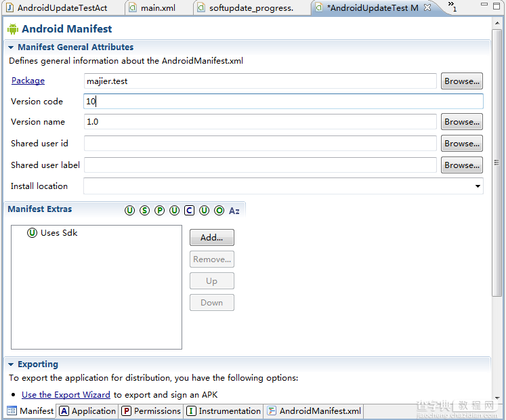Screen dimensions: 506x420
Task: Open the Instrumentation bottom tab
Action: click(224, 411)
